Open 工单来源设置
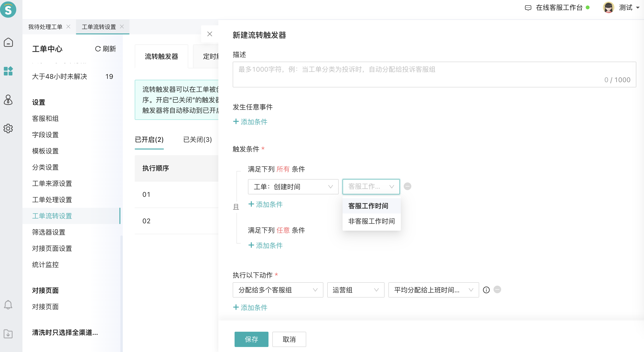644x352 pixels. pyautogui.click(x=52, y=183)
